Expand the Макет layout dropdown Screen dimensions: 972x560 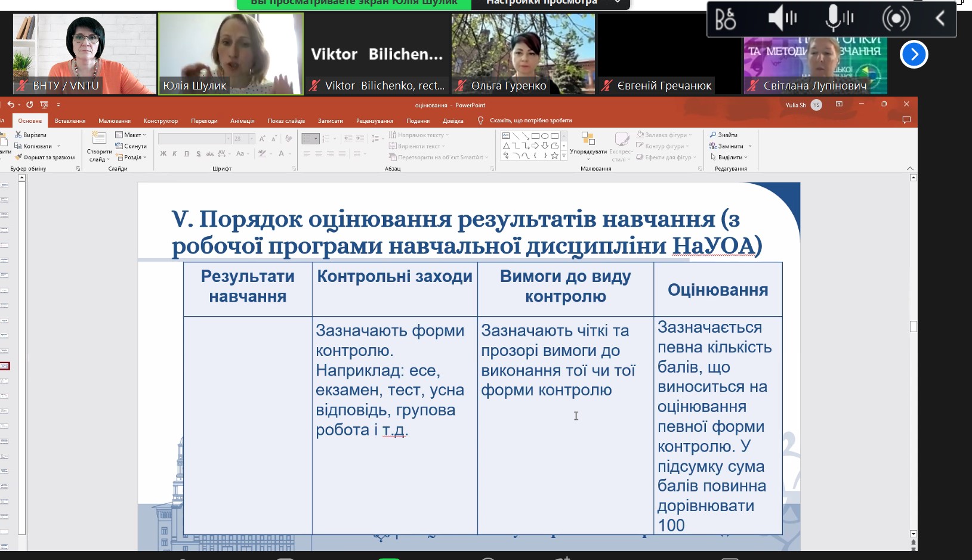131,135
